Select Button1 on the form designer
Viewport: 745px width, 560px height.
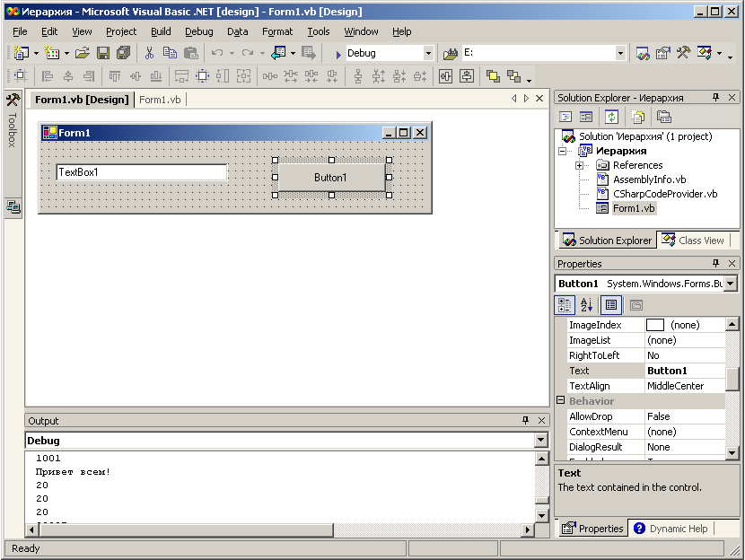click(x=331, y=177)
